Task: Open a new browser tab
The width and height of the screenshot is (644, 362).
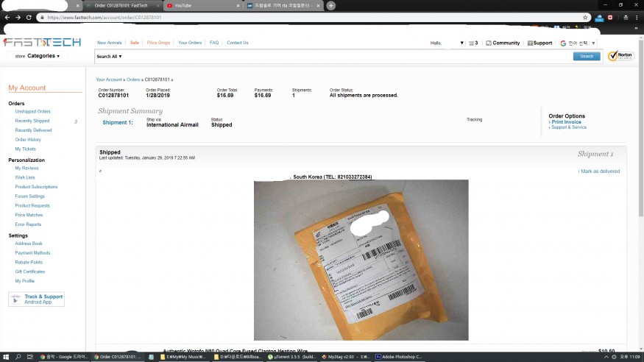Action: point(331,6)
